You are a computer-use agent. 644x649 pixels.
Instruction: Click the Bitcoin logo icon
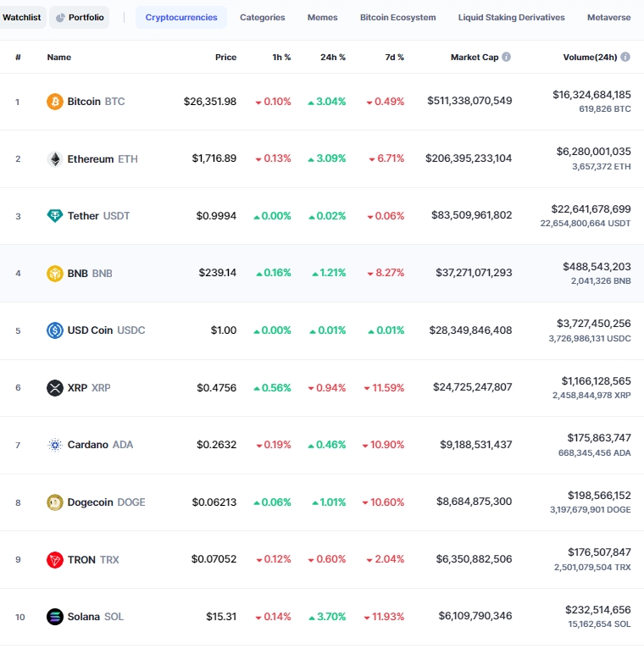(x=55, y=102)
